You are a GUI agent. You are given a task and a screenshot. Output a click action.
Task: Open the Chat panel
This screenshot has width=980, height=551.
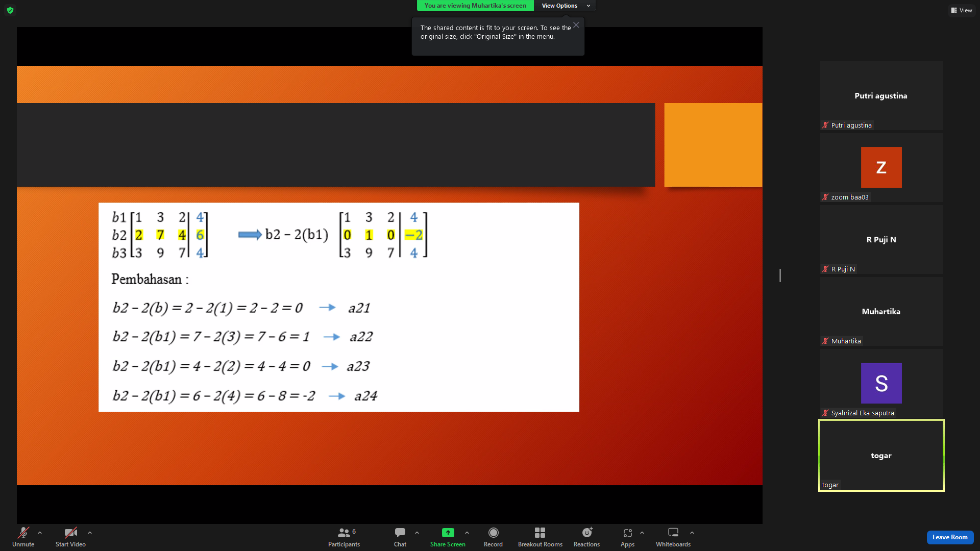coord(400,537)
